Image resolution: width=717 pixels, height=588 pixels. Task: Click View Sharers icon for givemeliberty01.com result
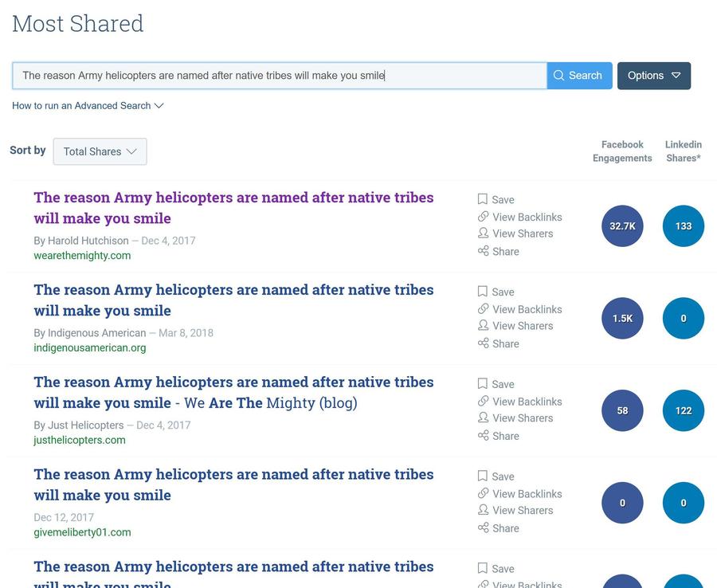point(483,510)
